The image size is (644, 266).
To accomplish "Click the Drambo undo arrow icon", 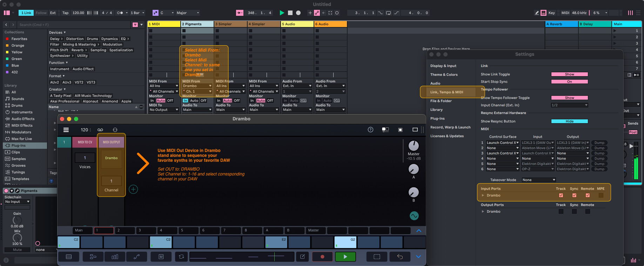I will coord(400,257).
